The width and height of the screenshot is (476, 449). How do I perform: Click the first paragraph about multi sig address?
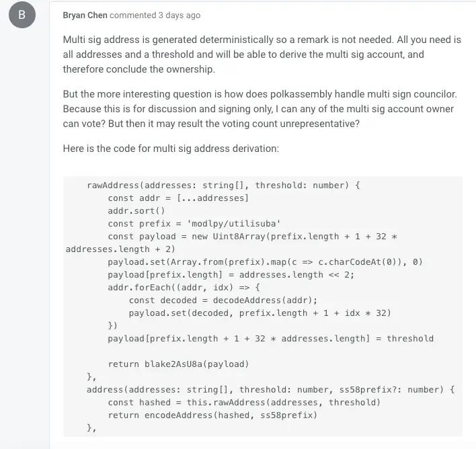point(262,54)
